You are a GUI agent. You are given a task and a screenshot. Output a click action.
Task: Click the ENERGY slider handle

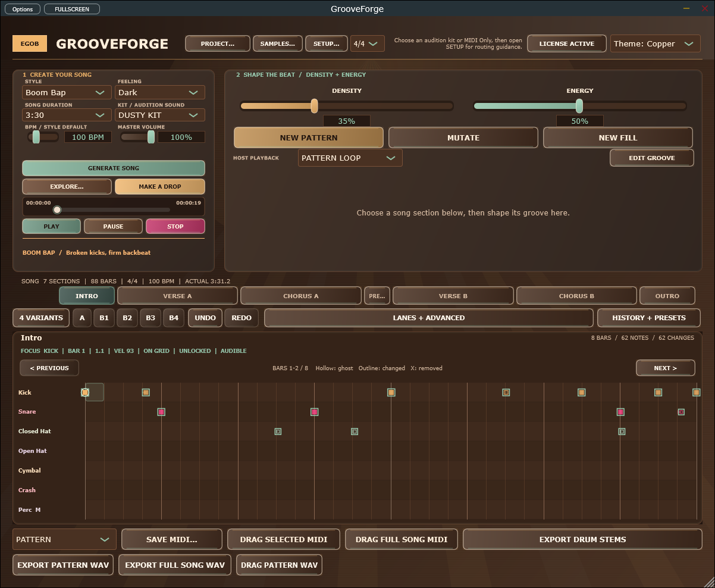point(579,106)
